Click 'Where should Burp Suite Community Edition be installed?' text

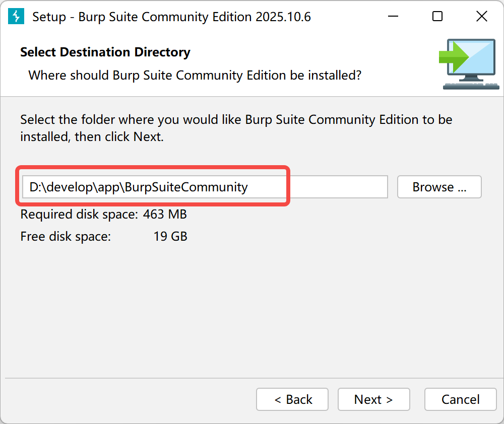coord(195,76)
